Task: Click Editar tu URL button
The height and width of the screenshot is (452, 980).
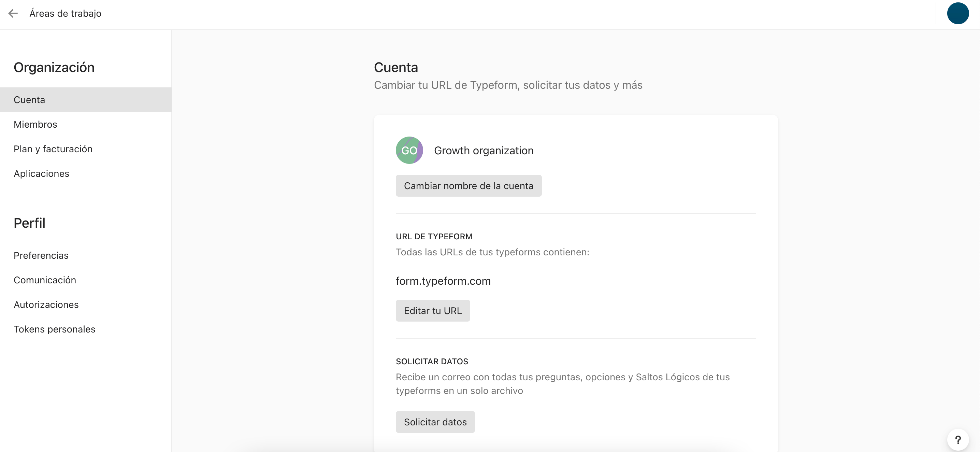Action: pos(433,311)
